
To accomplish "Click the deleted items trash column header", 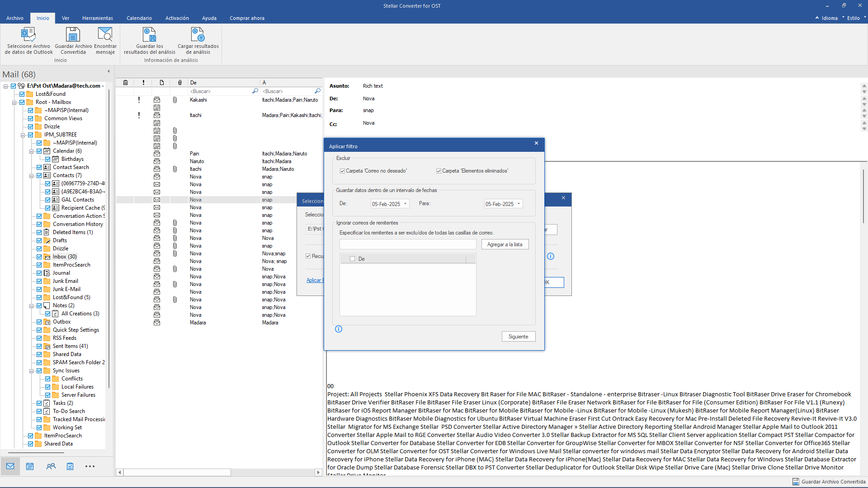I will pyautogui.click(x=125, y=83).
